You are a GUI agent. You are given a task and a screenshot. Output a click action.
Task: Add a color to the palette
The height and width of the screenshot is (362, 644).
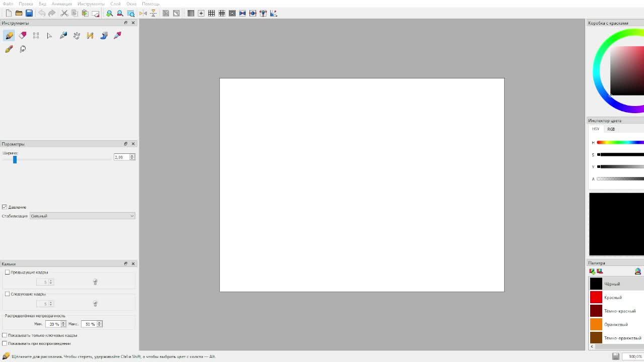592,271
